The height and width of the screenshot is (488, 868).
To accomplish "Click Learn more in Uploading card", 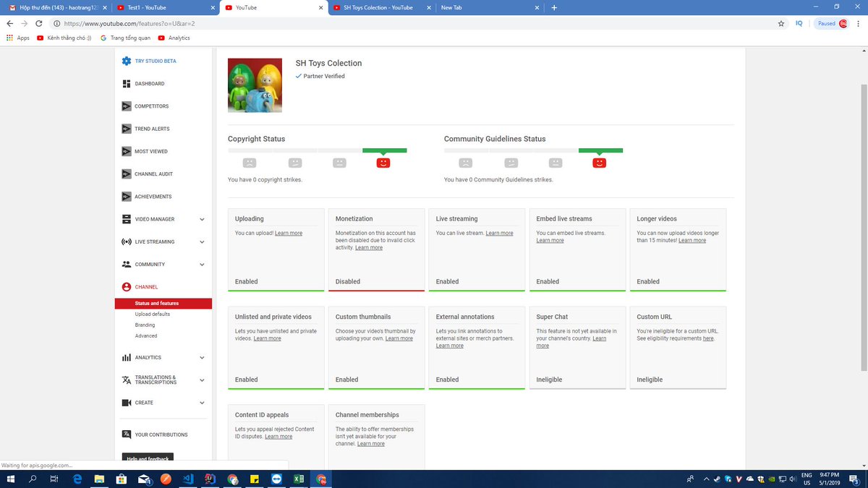I will tap(289, 234).
